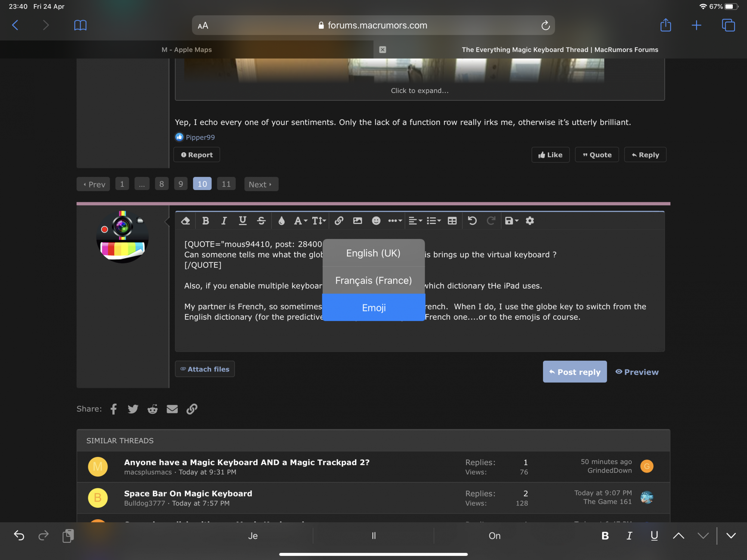Viewport: 747px width, 560px height.
Task: Open Space Bar On Magic Keyboard thread
Action: tap(188, 494)
